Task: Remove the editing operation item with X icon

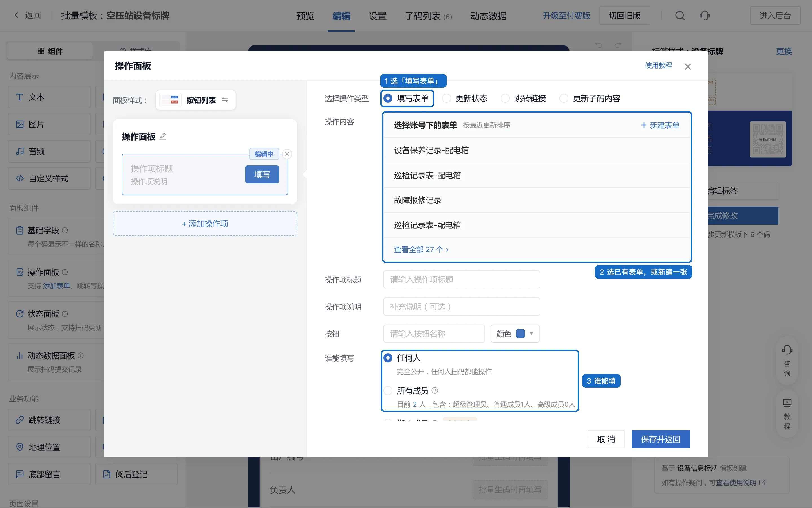Action: [287, 154]
